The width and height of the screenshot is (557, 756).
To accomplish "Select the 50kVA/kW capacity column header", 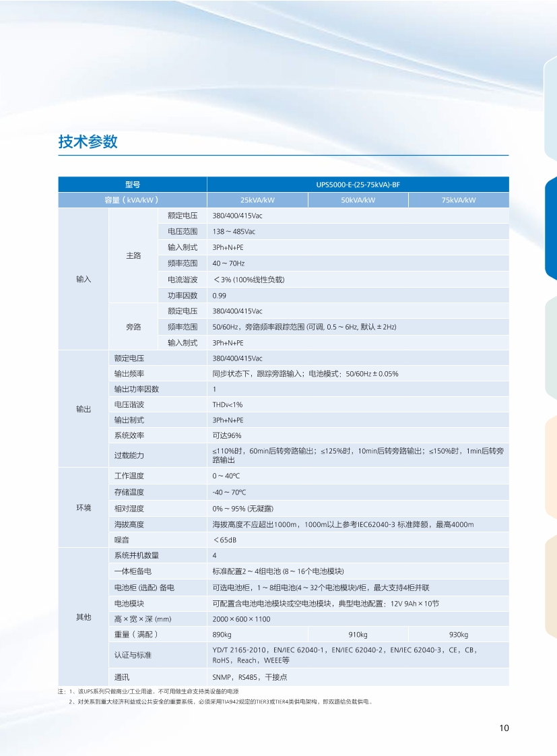I will pos(358,200).
